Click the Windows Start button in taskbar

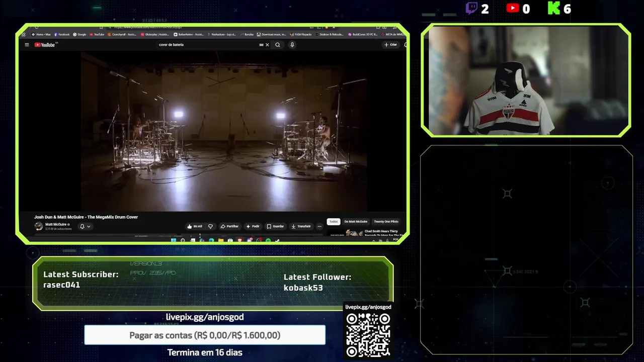click(174, 240)
